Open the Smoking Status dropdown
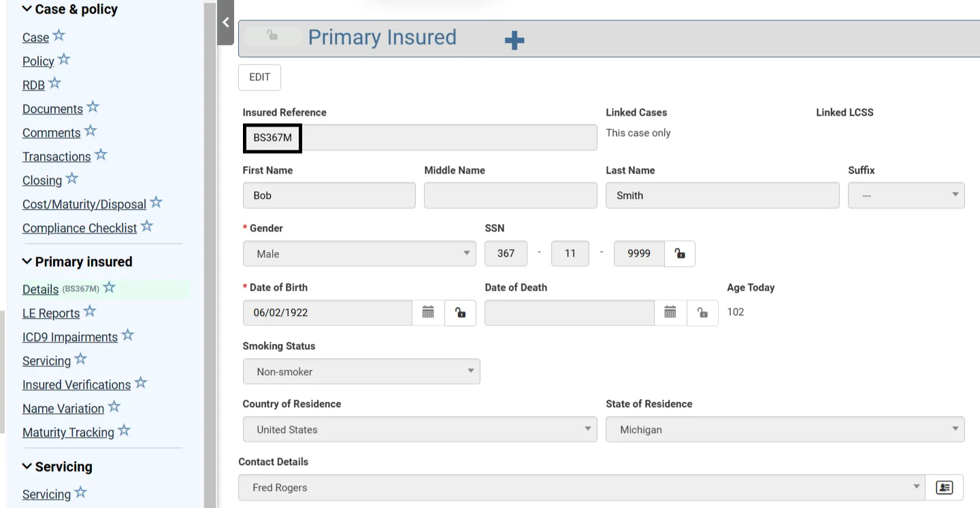 361,372
